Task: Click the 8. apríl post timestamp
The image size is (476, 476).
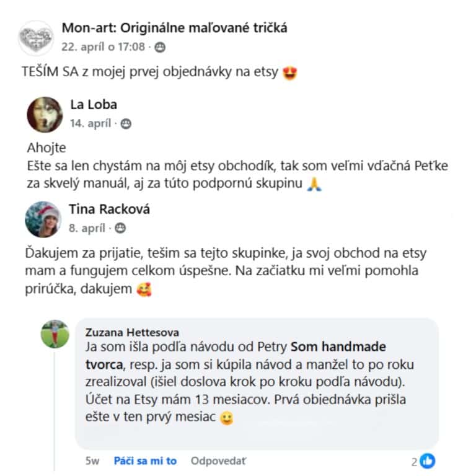Action: point(87,228)
